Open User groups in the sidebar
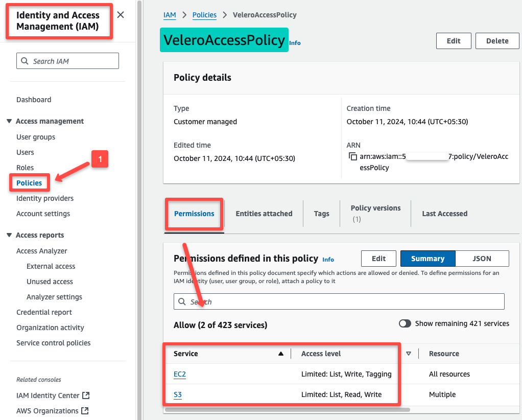Viewport: 522px width, 420px height. click(x=36, y=137)
